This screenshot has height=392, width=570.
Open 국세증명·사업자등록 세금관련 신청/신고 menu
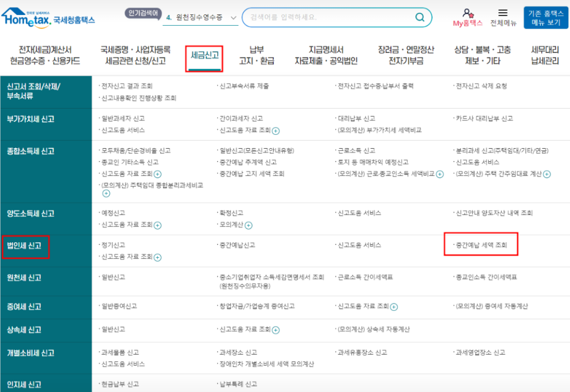(136, 55)
